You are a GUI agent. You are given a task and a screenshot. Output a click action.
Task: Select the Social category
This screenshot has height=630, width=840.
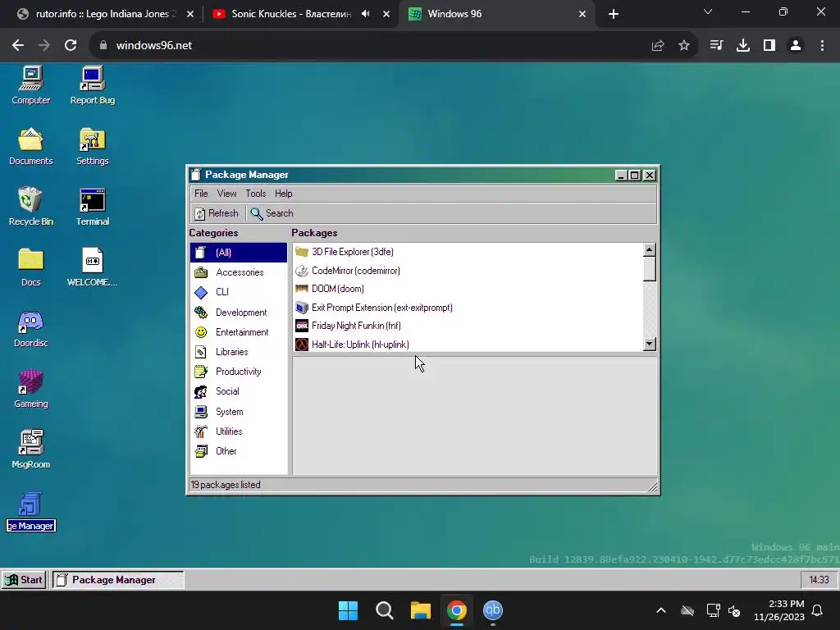click(239, 391)
